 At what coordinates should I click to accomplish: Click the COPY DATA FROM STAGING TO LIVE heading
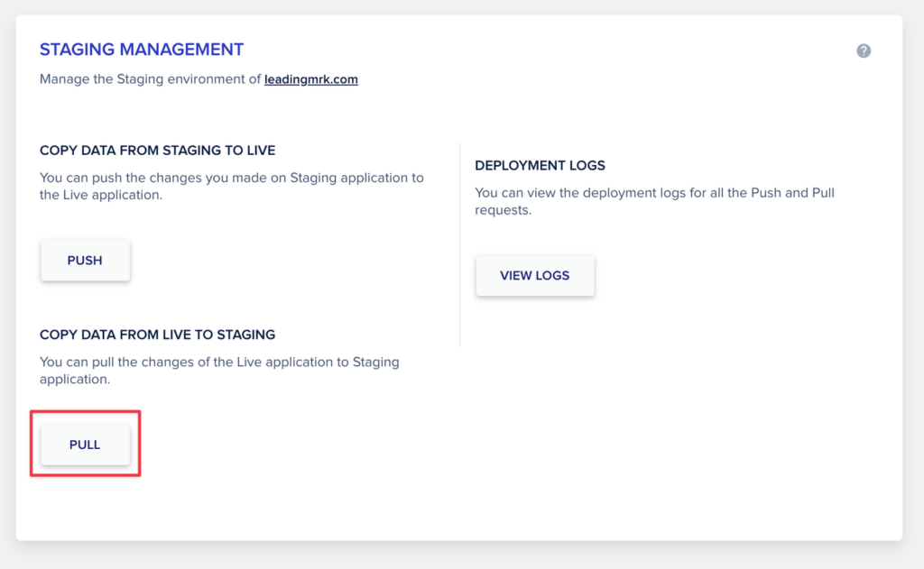(x=157, y=151)
